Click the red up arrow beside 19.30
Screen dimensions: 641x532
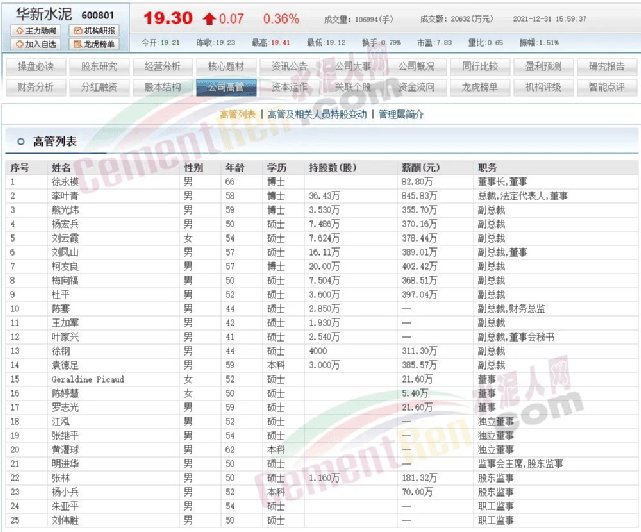[x=208, y=19]
